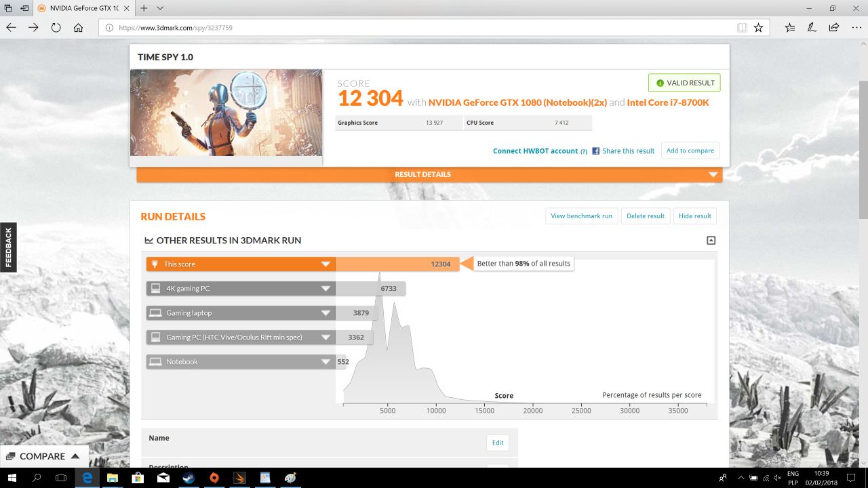Expand the Result Details bar
The width and height of the screenshot is (868, 488).
pyautogui.click(x=429, y=174)
